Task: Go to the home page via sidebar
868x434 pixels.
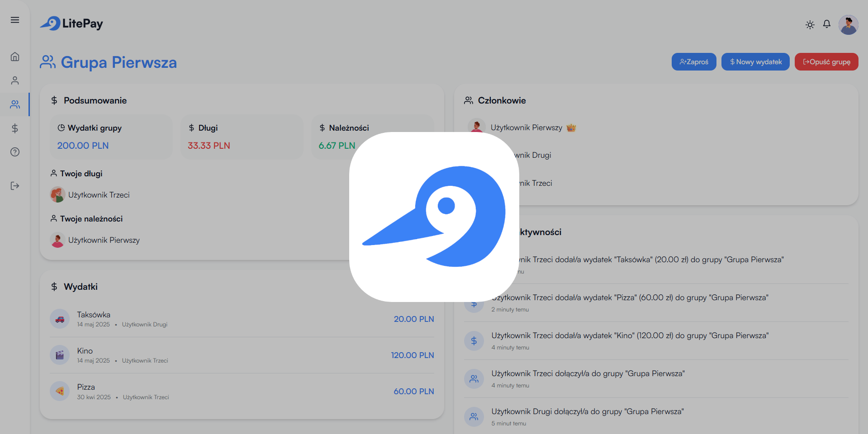Action: point(15,57)
